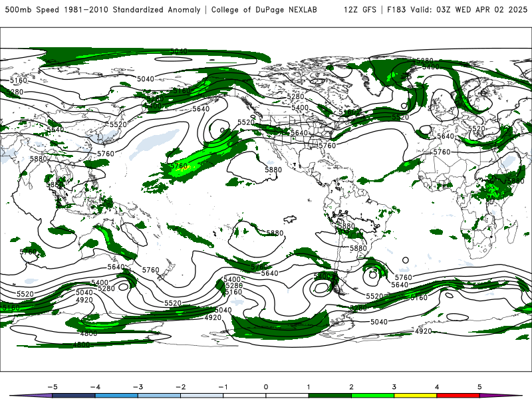Click the dark navy -5 to -4 colorbar segment
The width and height of the screenshot is (532, 399).
coord(74,396)
